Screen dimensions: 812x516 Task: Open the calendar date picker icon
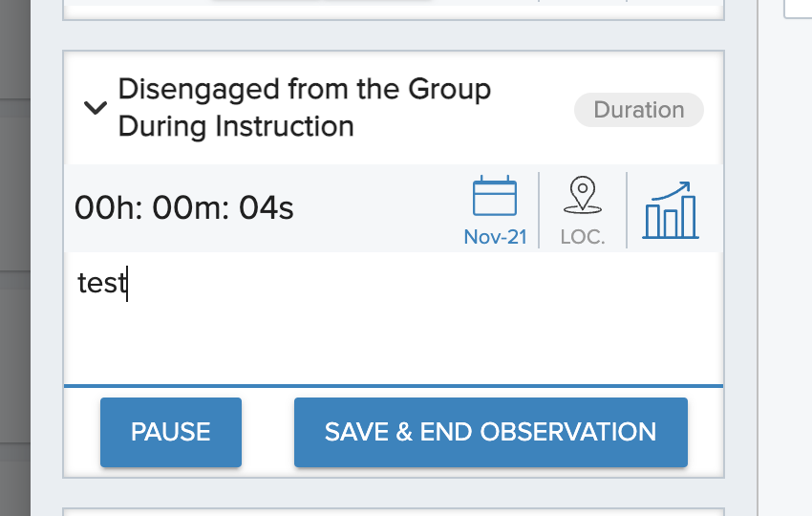[x=495, y=196]
